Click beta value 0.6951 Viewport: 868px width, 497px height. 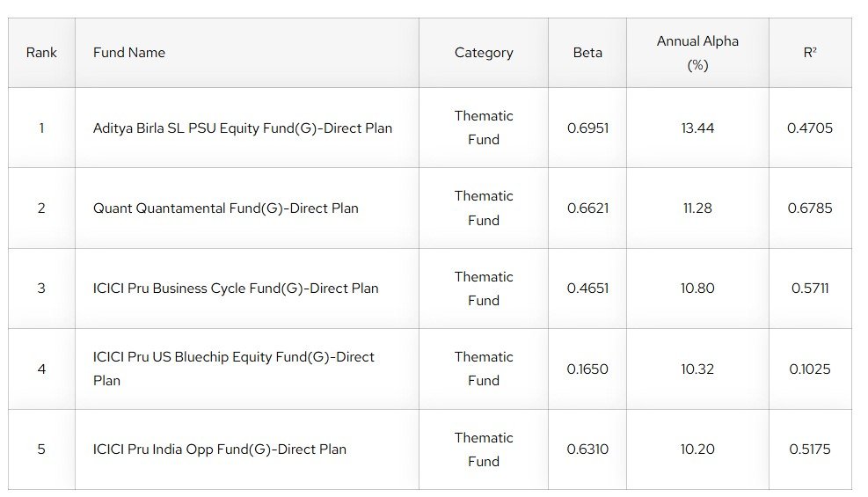pyautogui.click(x=587, y=128)
